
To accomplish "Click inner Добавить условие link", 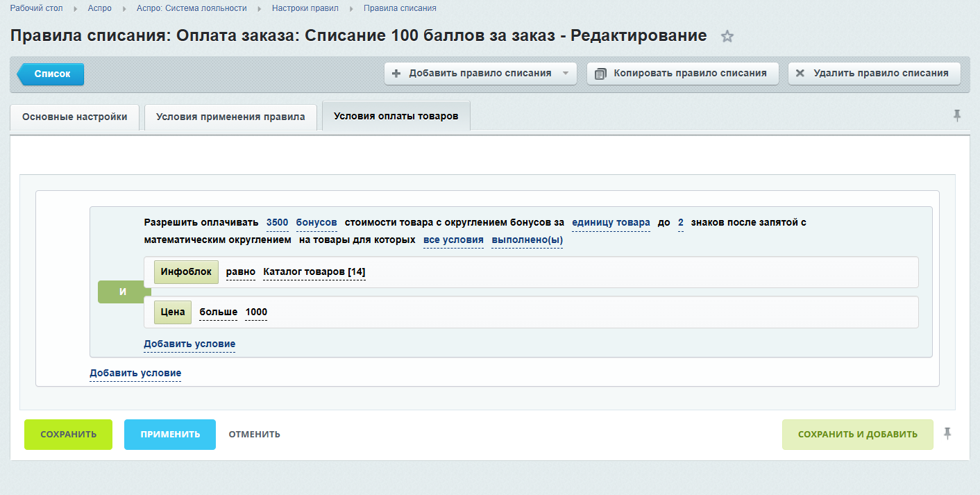I will [189, 344].
